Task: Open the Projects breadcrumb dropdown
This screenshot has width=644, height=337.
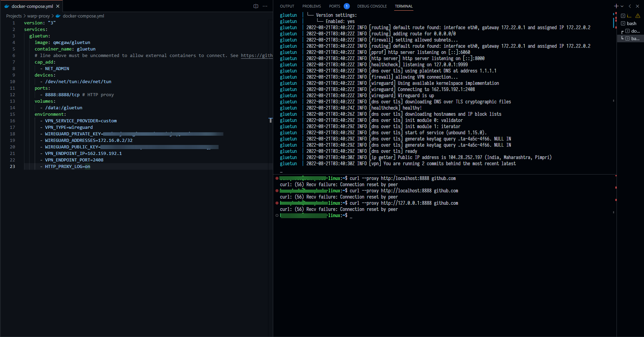Action: coord(14,16)
